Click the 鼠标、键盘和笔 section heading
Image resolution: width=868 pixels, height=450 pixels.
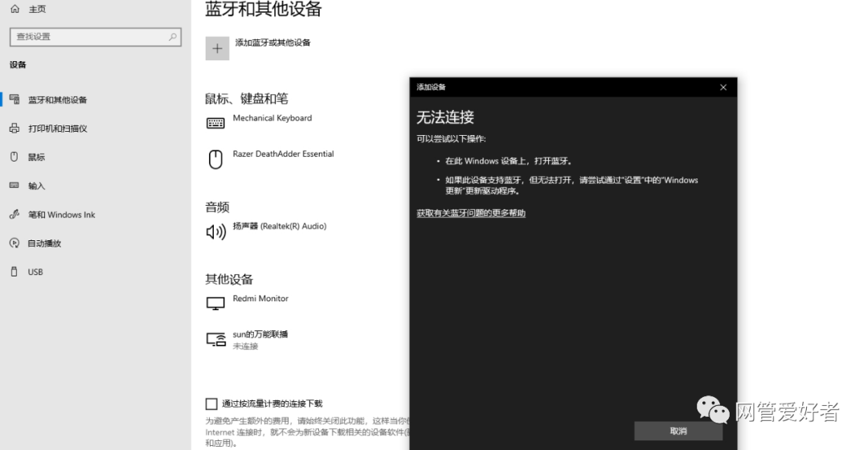pyautogui.click(x=247, y=99)
